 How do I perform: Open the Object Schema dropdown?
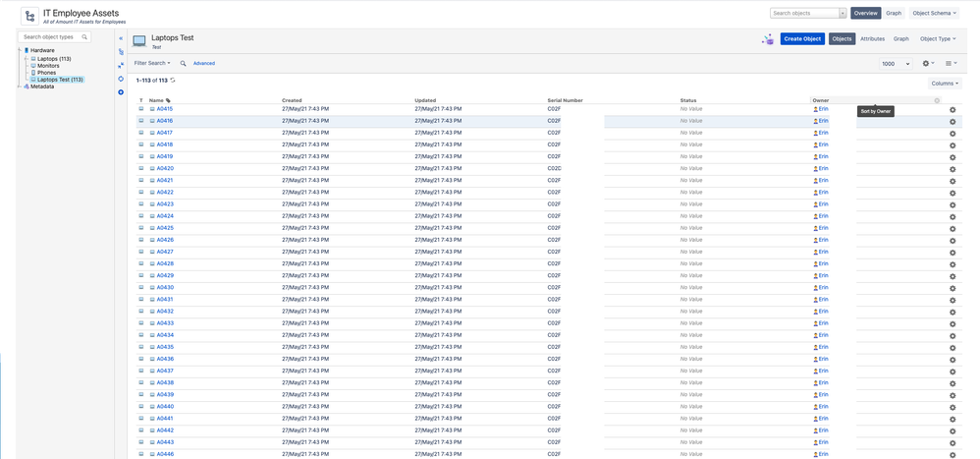934,13
